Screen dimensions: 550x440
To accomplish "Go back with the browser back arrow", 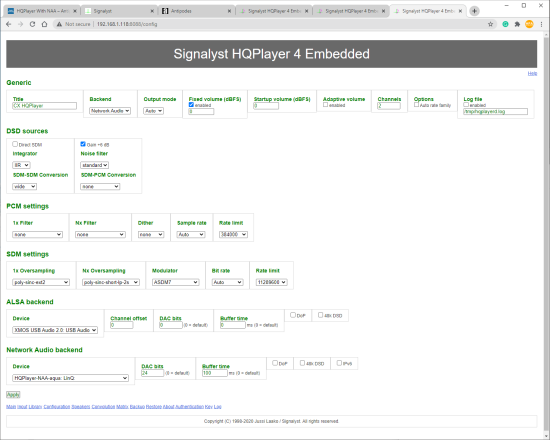I will [9, 24].
